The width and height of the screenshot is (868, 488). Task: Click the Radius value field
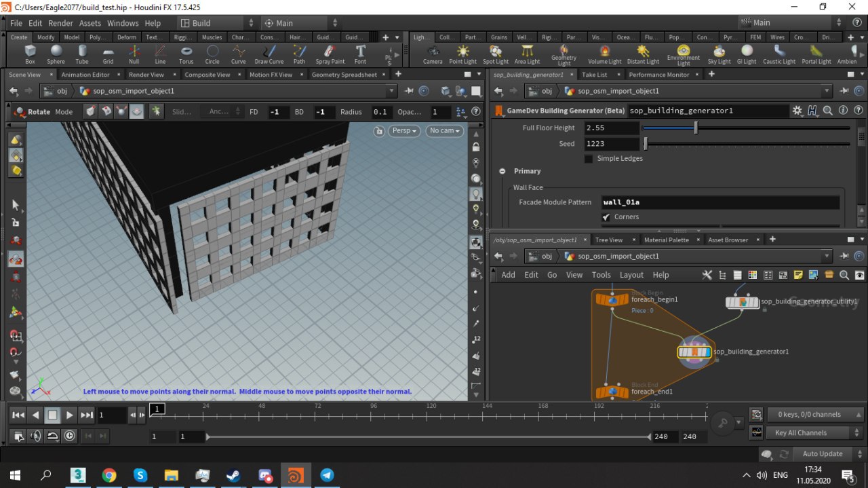(x=381, y=112)
